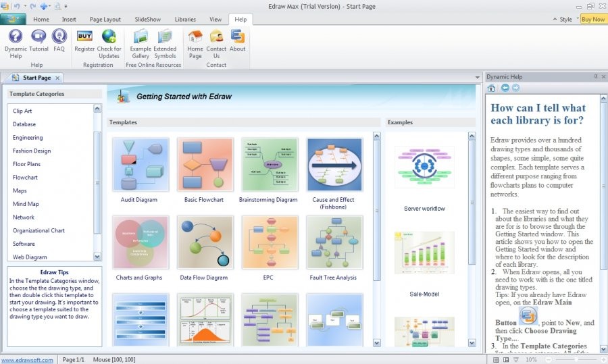Click the zoom slider in status bar

[x=576, y=359]
